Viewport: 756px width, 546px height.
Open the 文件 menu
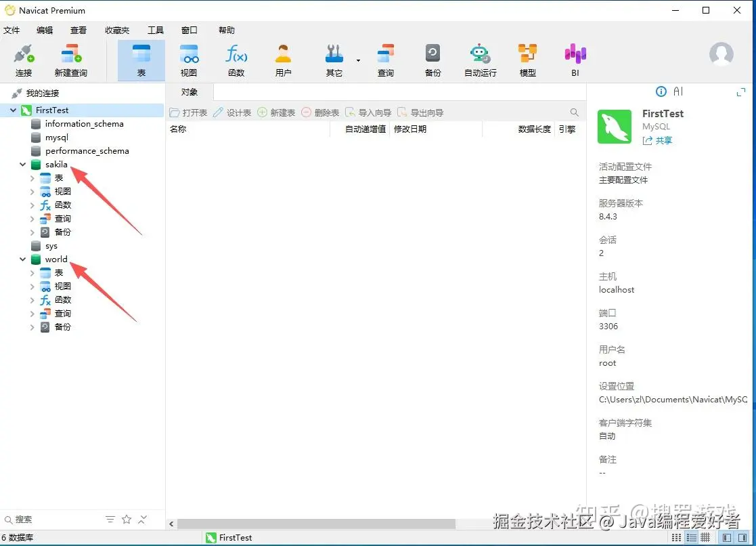pos(12,30)
